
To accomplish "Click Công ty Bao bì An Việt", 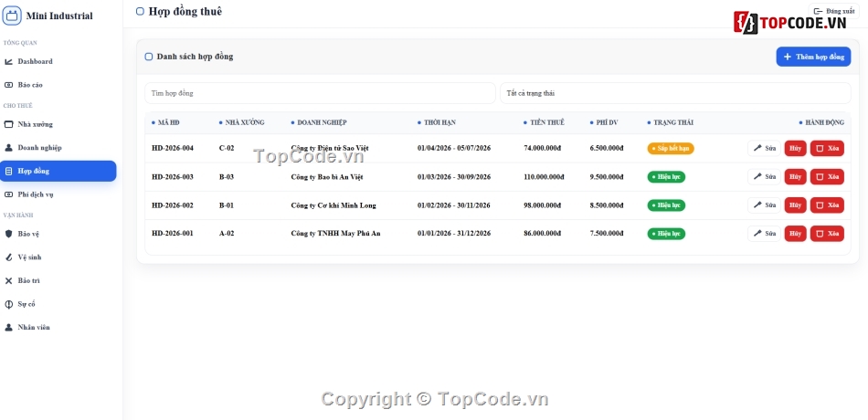I will (x=327, y=177).
